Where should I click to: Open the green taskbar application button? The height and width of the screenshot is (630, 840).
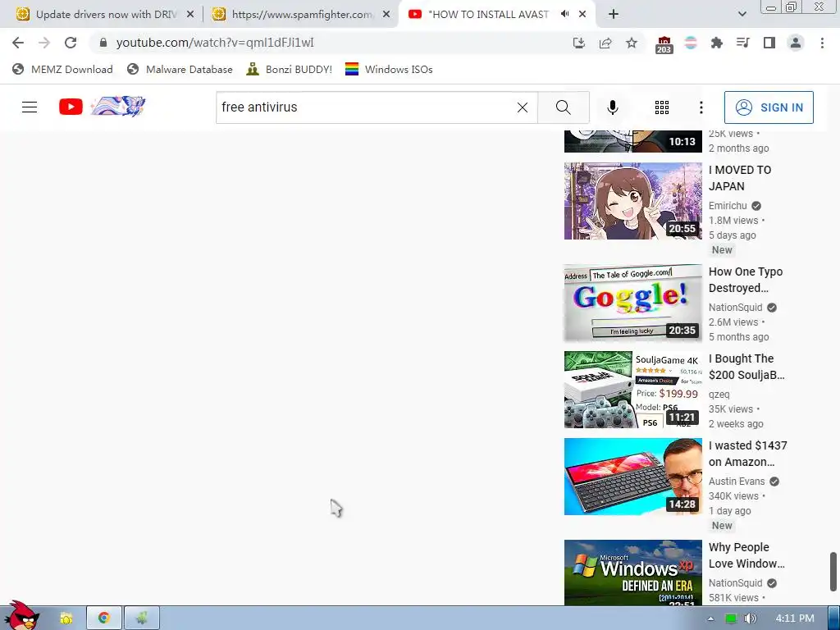141,619
